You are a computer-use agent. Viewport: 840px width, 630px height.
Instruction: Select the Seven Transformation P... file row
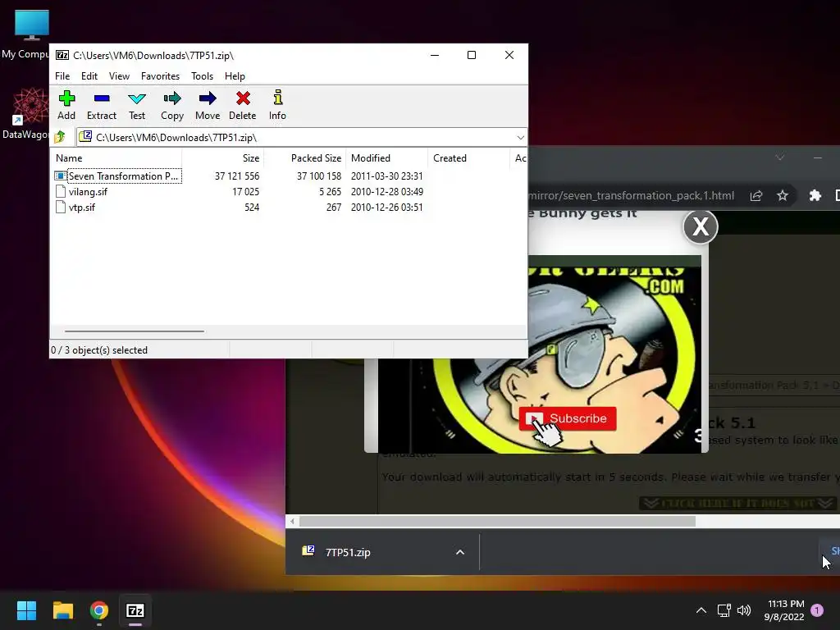(x=290, y=176)
